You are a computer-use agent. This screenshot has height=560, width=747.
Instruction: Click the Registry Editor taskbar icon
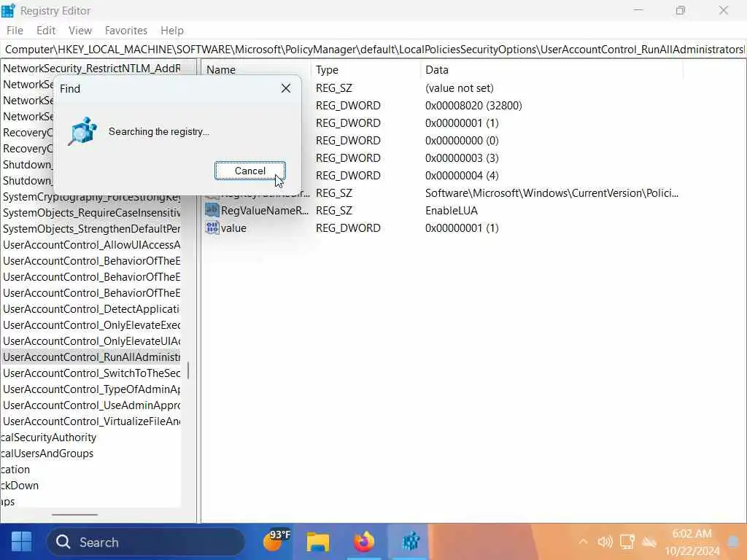point(410,542)
